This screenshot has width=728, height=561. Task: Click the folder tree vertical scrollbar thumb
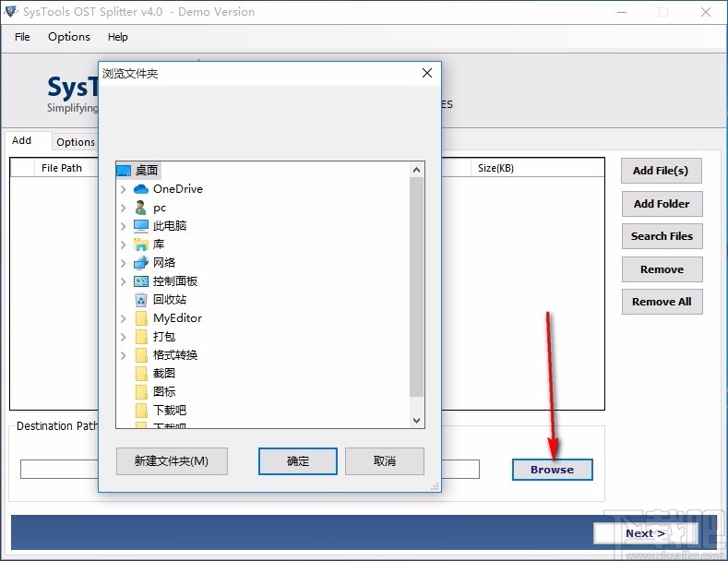tap(416, 287)
